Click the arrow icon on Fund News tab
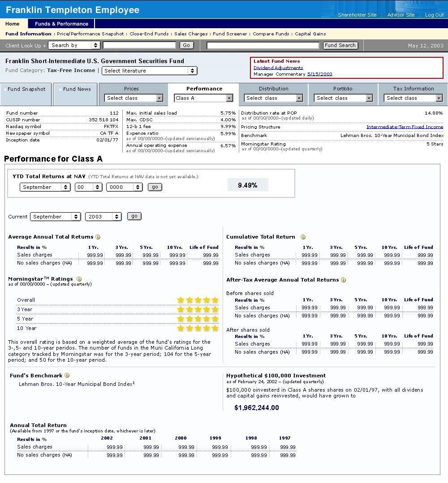The image size is (448, 483). click(60, 90)
